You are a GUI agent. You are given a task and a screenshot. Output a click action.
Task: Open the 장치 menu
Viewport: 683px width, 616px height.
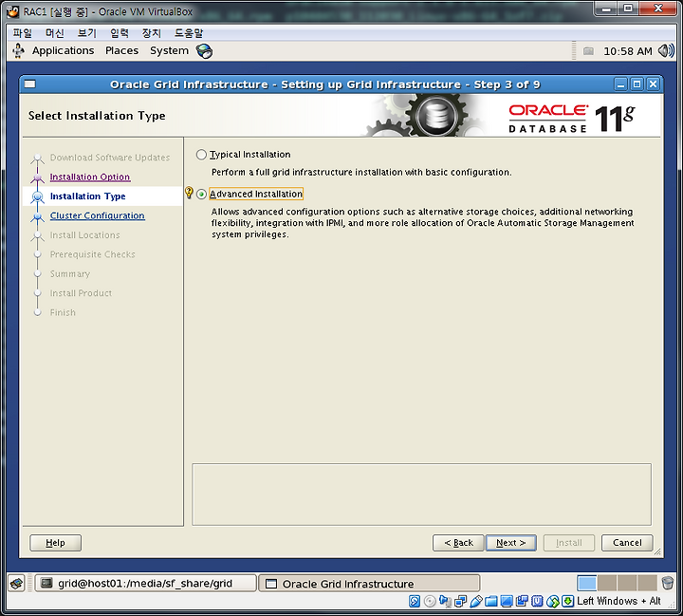(151, 32)
